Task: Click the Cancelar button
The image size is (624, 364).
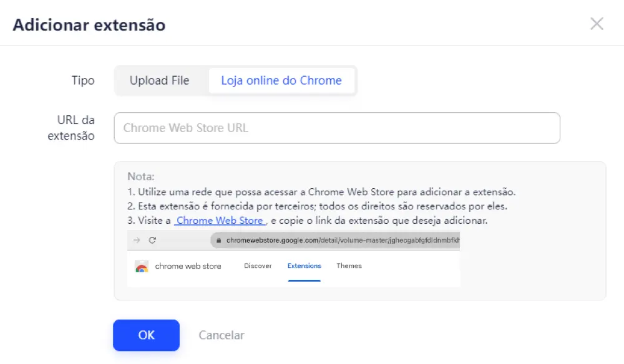Action: pyautogui.click(x=222, y=335)
